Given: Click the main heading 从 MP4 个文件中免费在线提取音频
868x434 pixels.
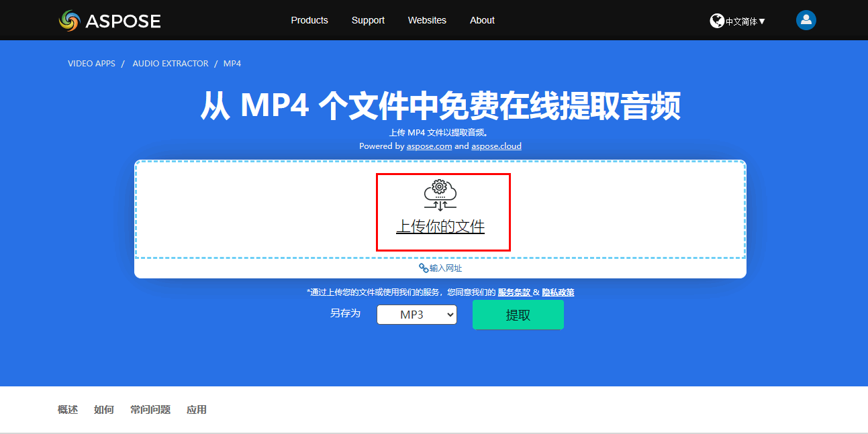Looking at the screenshot, I should click(x=440, y=106).
